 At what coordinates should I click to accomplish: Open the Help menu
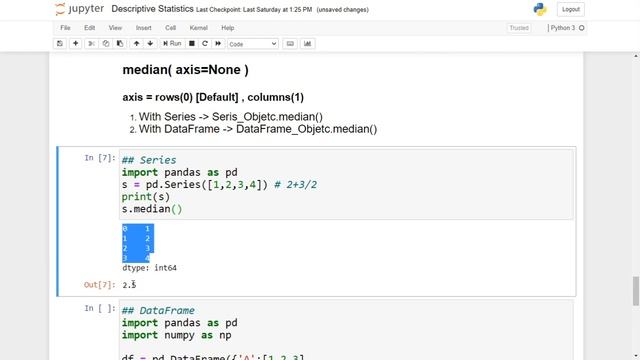pos(227,28)
